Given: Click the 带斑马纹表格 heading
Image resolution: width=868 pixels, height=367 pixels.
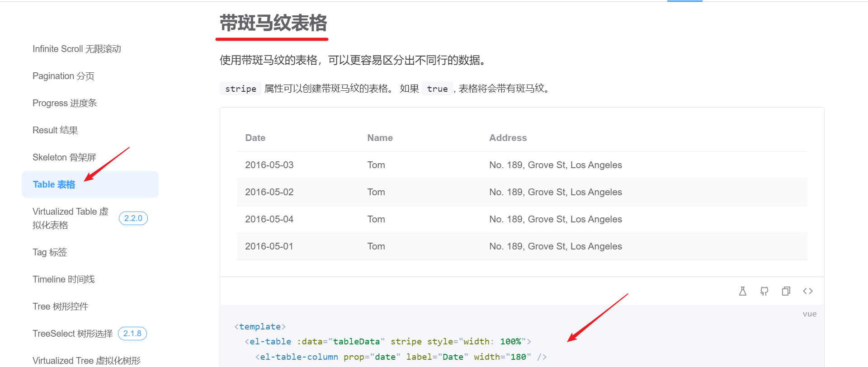Looking at the screenshot, I should pyautogui.click(x=273, y=23).
